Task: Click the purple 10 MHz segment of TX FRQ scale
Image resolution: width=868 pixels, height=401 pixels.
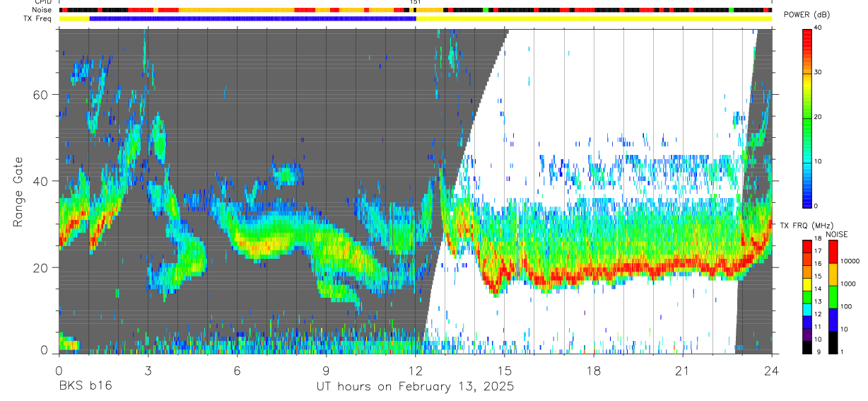Action: [807, 335]
